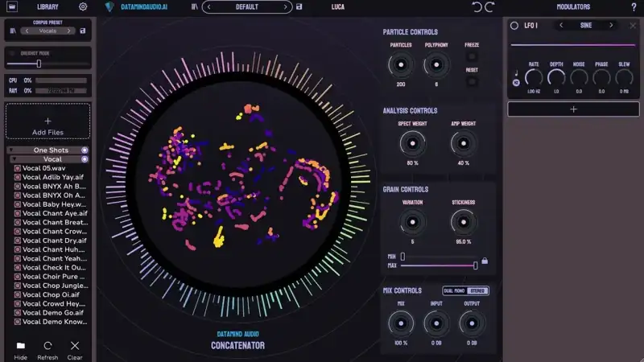644x362 pixels.
Task: Click the Spect Weight knob
Action: [x=412, y=143]
